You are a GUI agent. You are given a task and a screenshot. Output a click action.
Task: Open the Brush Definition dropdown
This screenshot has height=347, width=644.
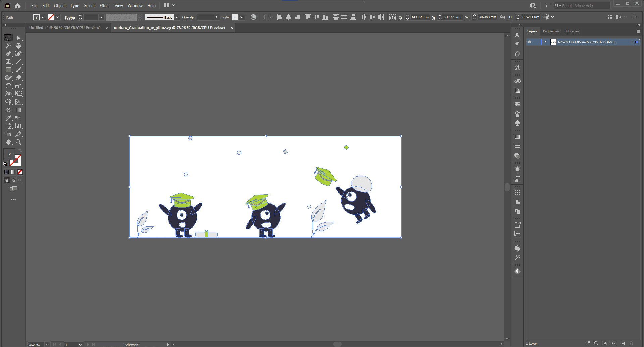click(x=177, y=17)
